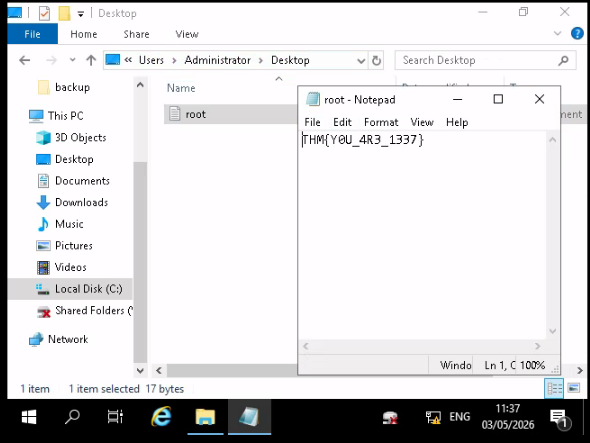
Task: Go up one folder level arrow
Action: [91, 60]
